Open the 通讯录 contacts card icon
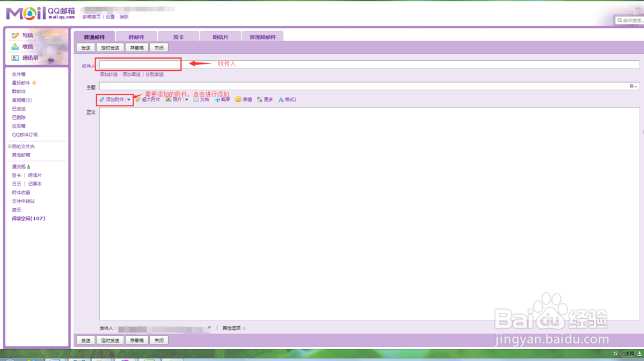Screen dimensions: 644x361 15,59
